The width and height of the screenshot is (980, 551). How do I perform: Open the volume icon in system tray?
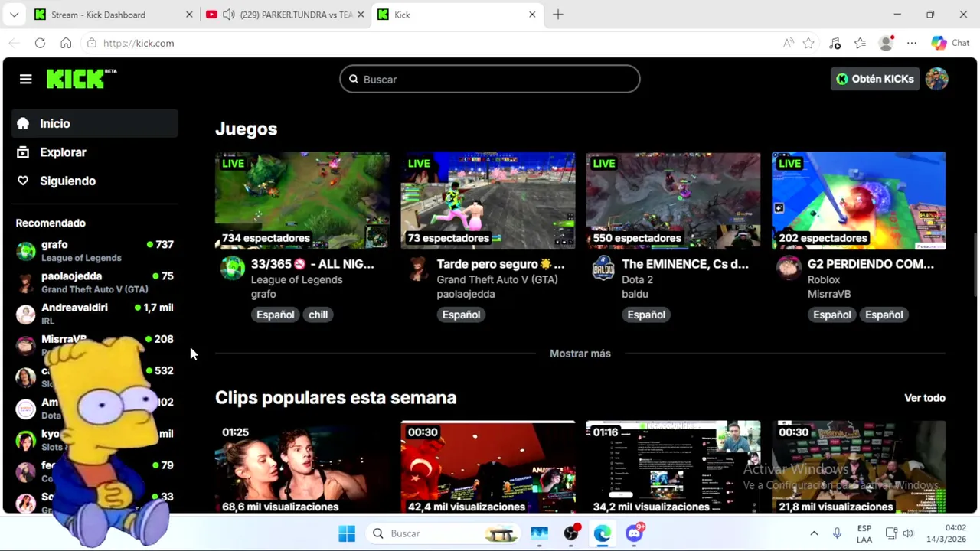[x=908, y=533]
